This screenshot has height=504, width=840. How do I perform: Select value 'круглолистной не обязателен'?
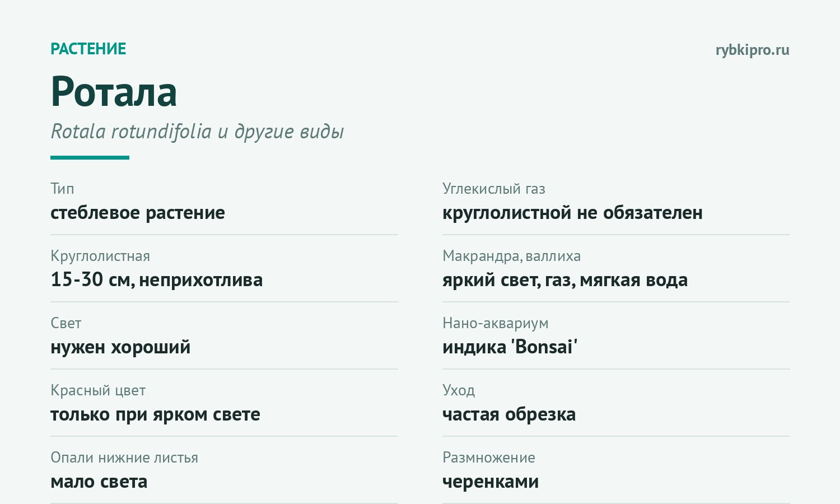pyautogui.click(x=572, y=213)
